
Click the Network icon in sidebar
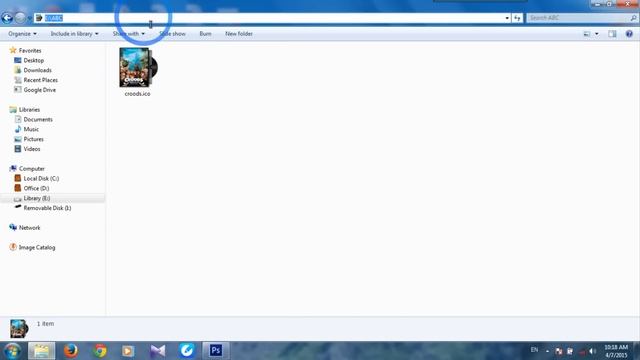(13, 227)
